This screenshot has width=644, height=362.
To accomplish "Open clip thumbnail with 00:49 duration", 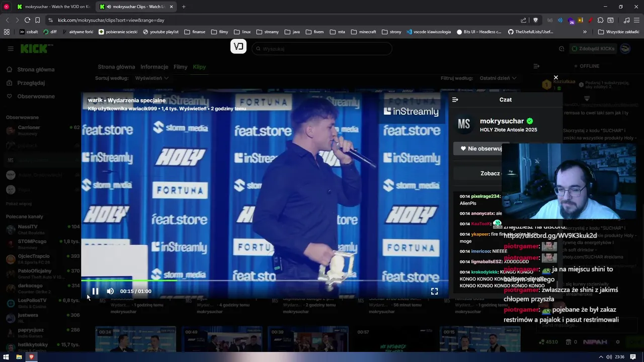I will click(x=222, y=339).
